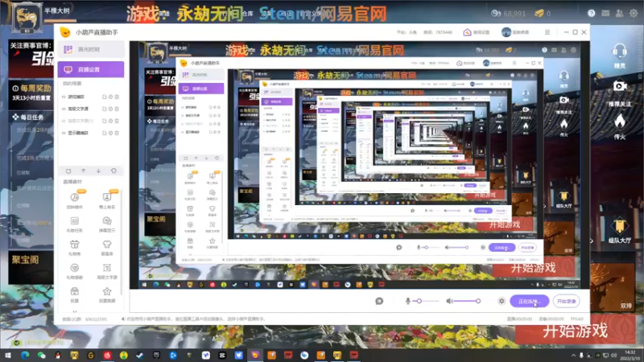Expand more live materials chevron

(74, 311)
